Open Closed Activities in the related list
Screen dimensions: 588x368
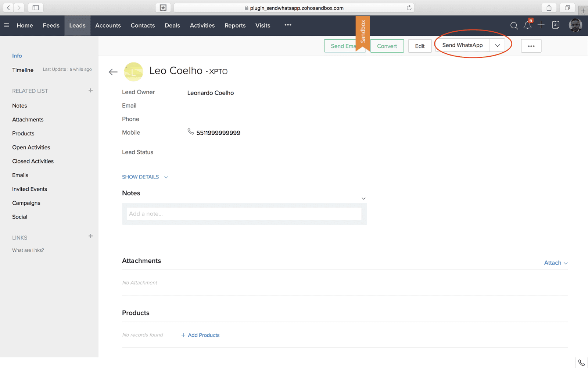[33, 162]
